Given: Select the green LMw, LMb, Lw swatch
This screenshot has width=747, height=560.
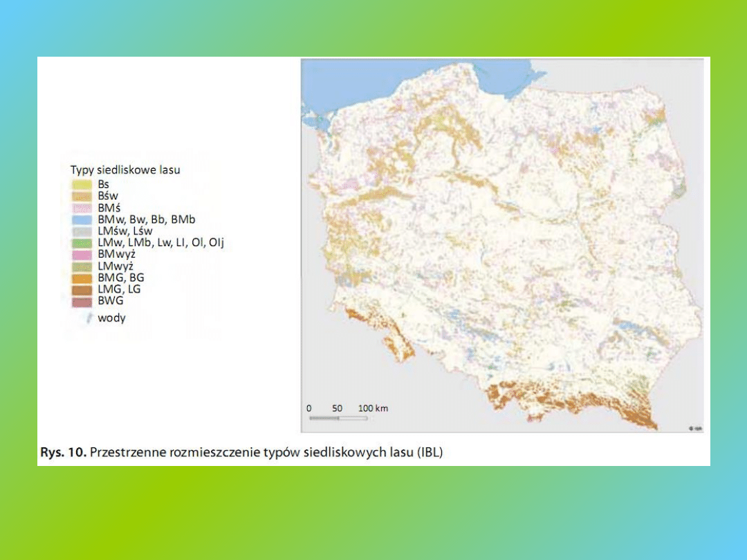Looking at the screenshot, I should tap(81, 243).
